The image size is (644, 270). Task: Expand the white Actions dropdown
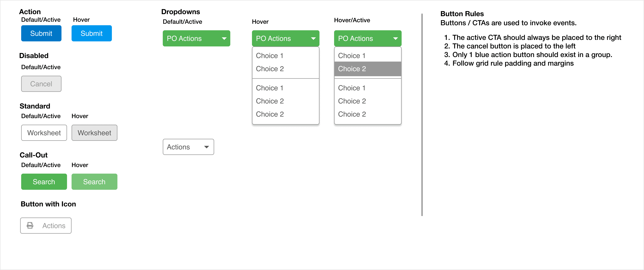[x=188, y=147]
